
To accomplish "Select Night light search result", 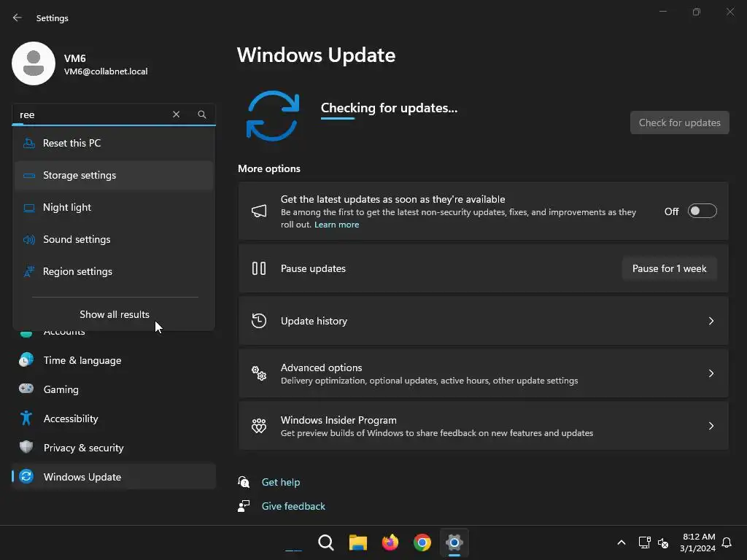I will (x=114, y=208).
